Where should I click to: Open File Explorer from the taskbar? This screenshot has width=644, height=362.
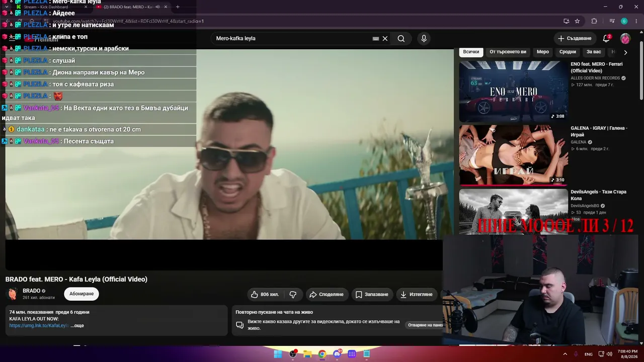pyautogui.click(x=307, y=354)
